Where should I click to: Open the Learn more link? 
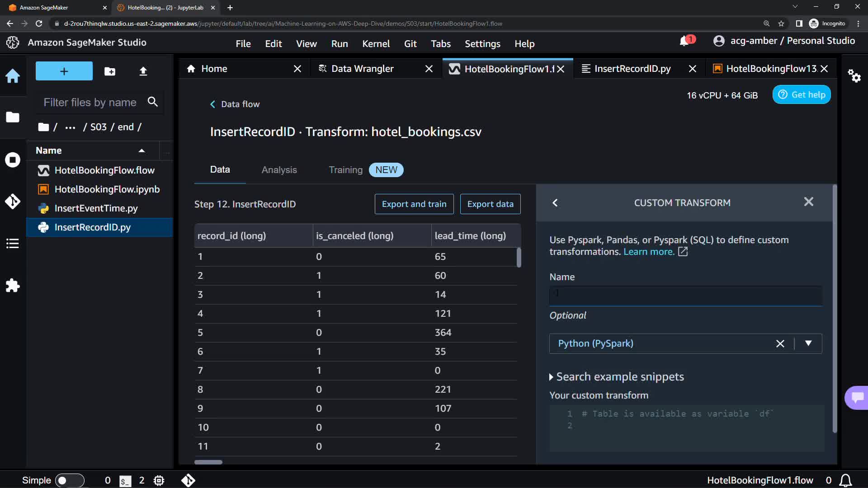tap(649, 252)
